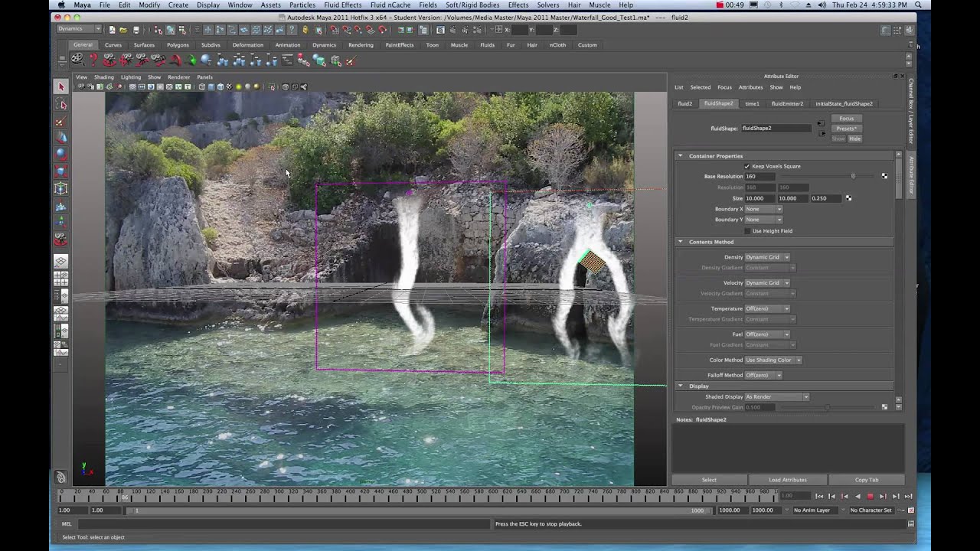
Task: Open Fuel dropdown
Action: point(767,334)
